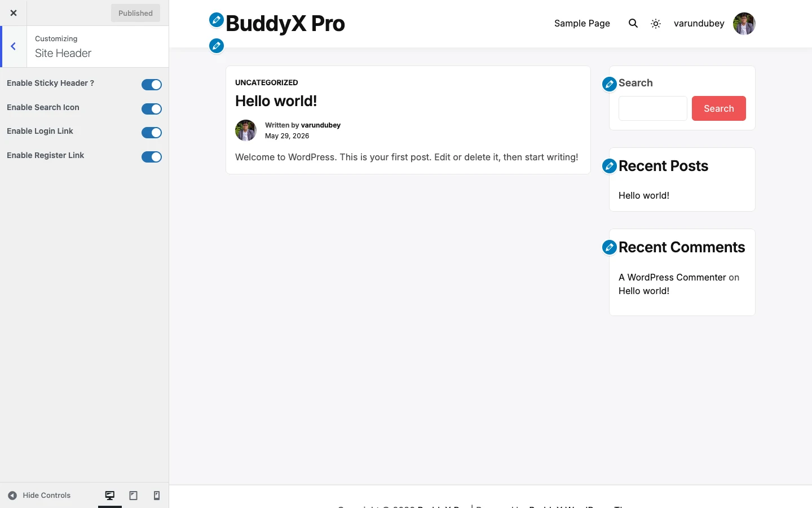Click the post author avatar image
The image size is (812, 508).
[x=246, y=130]
